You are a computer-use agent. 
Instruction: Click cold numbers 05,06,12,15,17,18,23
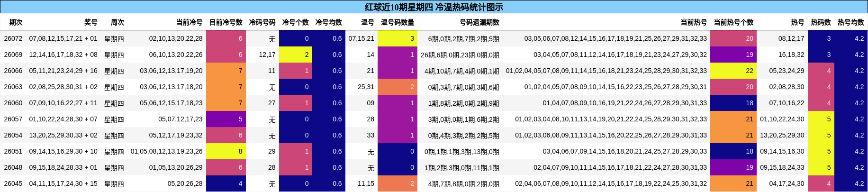point(171,103)
